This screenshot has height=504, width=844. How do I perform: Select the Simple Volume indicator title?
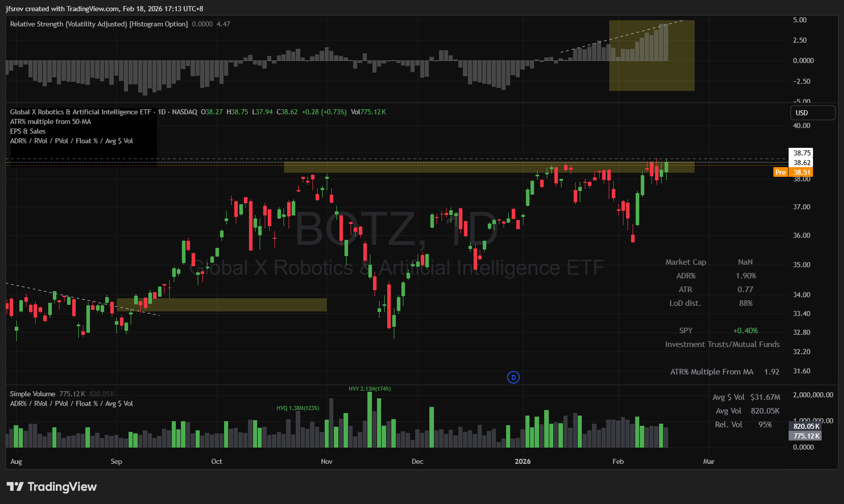pos(33,394)
